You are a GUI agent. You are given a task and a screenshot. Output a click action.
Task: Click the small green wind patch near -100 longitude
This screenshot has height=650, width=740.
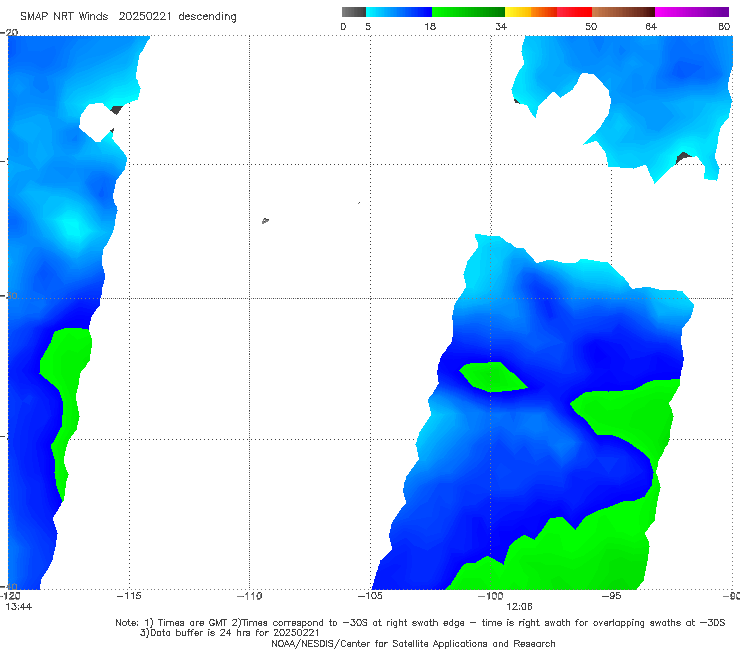coord(492,377)
